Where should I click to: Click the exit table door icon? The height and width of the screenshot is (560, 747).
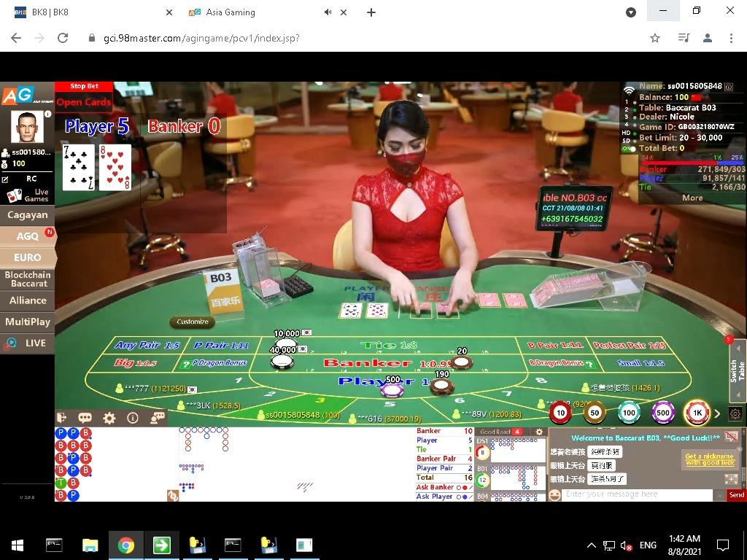[62, 418]
